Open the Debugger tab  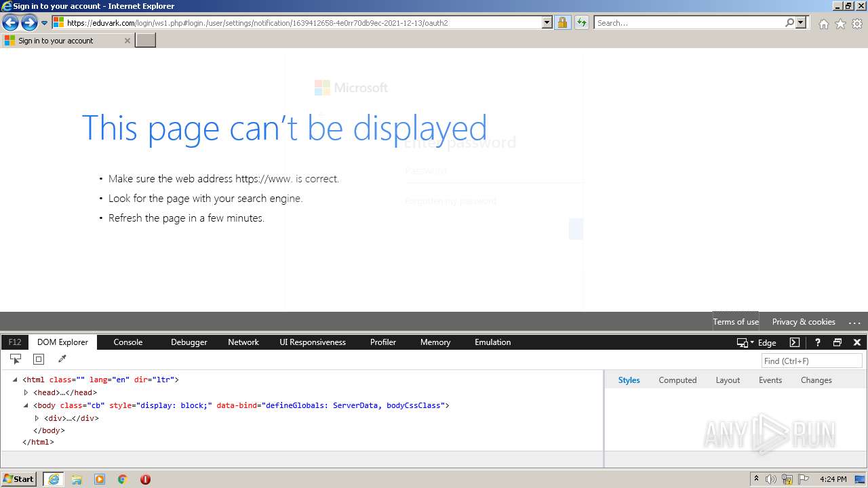[189, 342]
